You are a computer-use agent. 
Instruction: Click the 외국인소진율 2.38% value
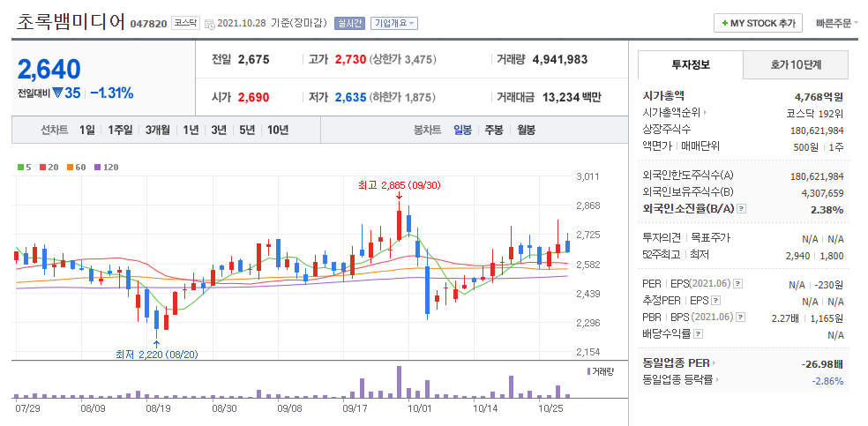point(828,210)
